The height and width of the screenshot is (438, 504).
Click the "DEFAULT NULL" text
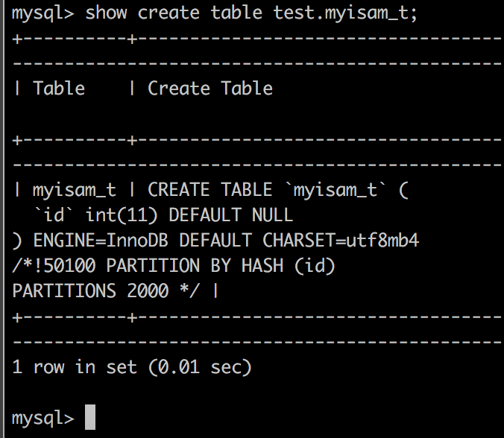(x=231, y=216)
